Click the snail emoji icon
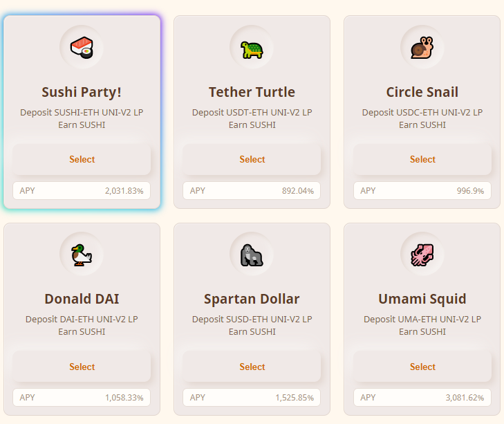504x424 pixels. click(422, 48)
